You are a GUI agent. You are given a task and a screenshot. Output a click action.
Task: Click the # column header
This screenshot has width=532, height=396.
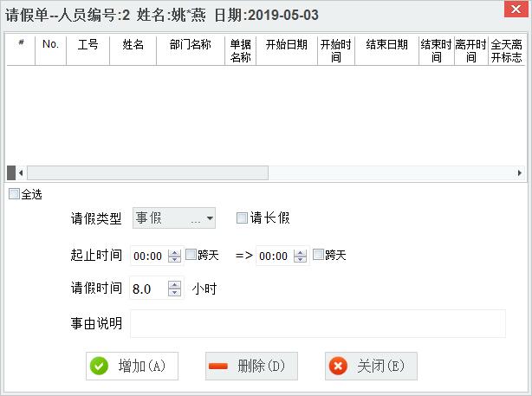tap(21, 50)
